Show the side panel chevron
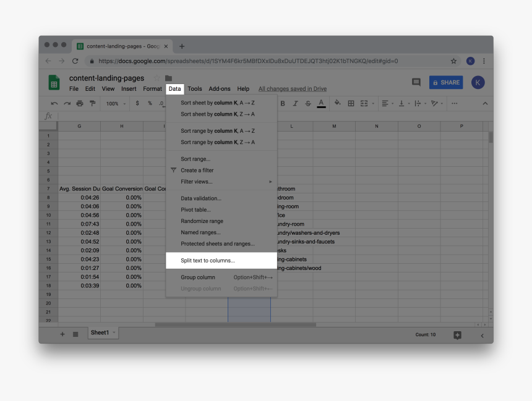Screen dimensions: 532x401 482,336
